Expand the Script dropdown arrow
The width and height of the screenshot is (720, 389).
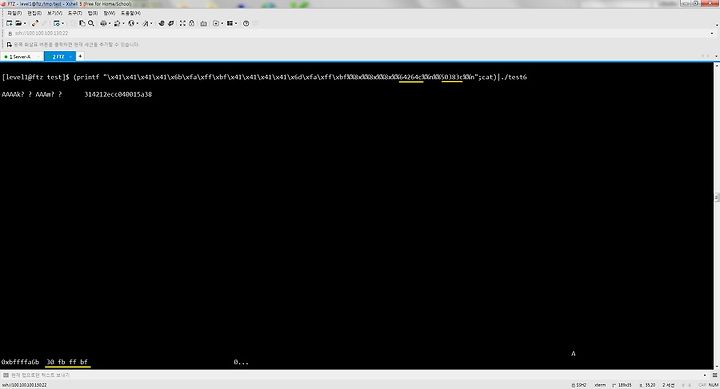[x=222, y=23]
